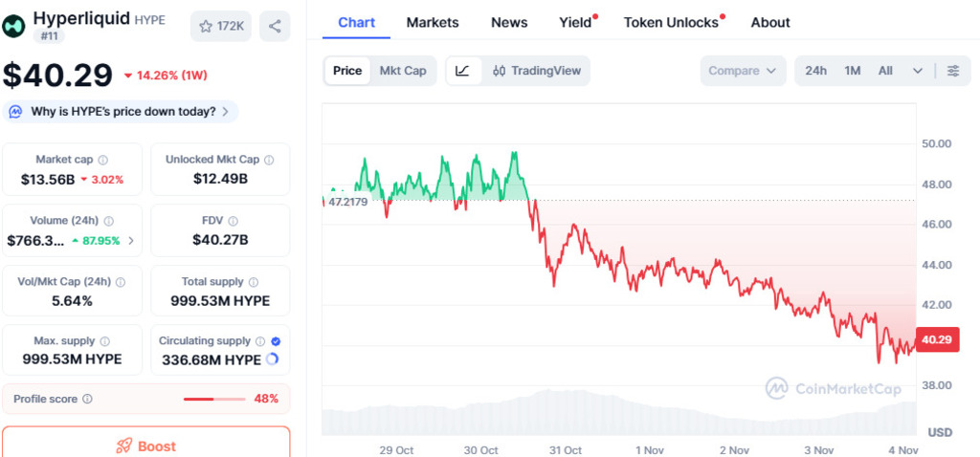980x457 pixels.
Task: Open the chart settings sliders icon
Action: pyautogui.click(x=952, y=71)
